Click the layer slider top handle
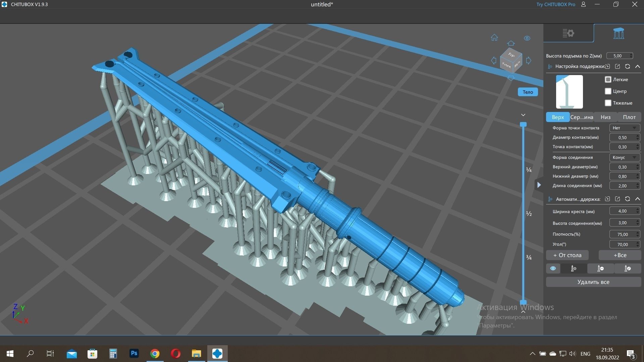 523,124
